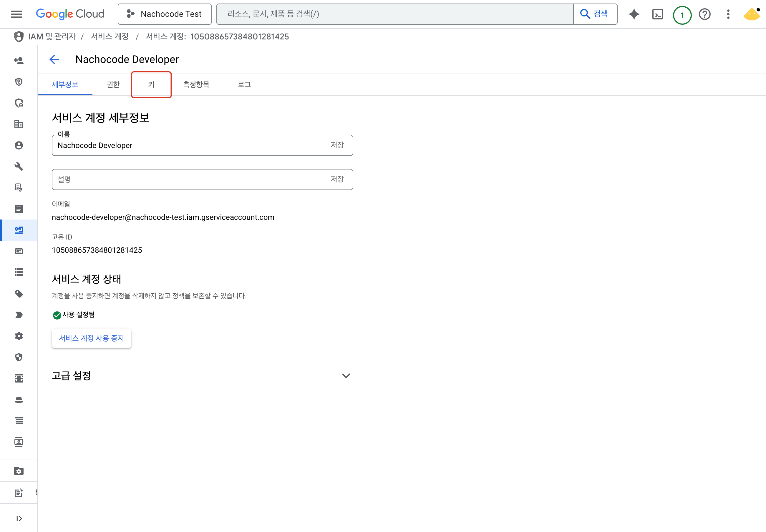Click the wrench tools icon in sidebar

click(x=19, y=166)
